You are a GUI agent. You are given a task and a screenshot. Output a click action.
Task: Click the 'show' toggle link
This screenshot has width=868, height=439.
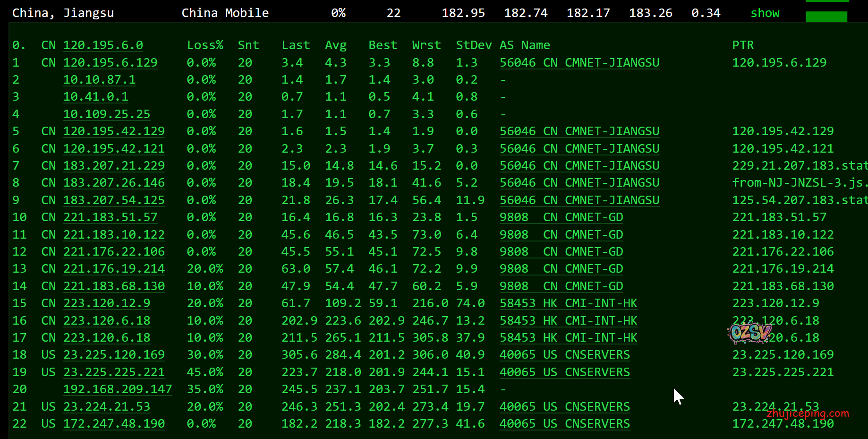pyautogui.click(x=765, y=13)
